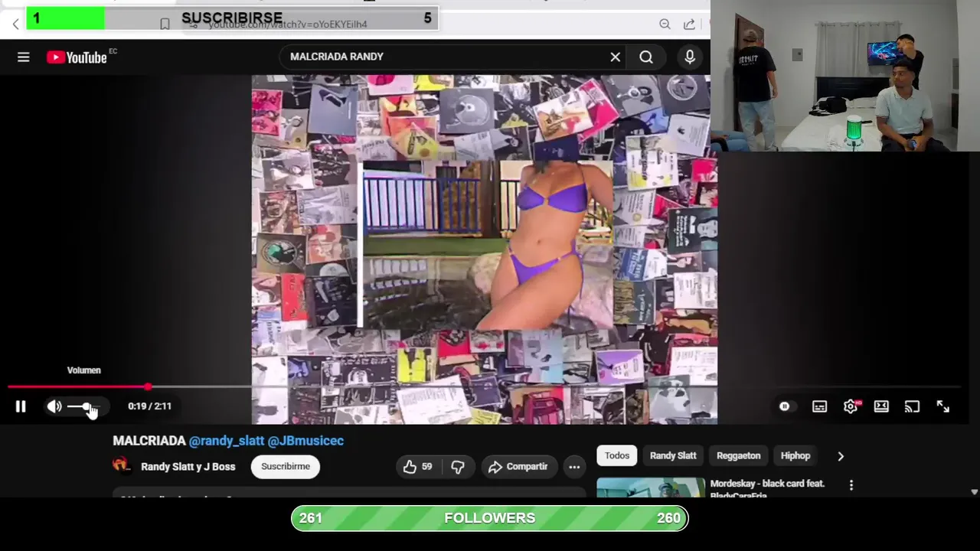The image size is (980, 551).
Task: Cast the video to a TV
Action: click(912, 406)
